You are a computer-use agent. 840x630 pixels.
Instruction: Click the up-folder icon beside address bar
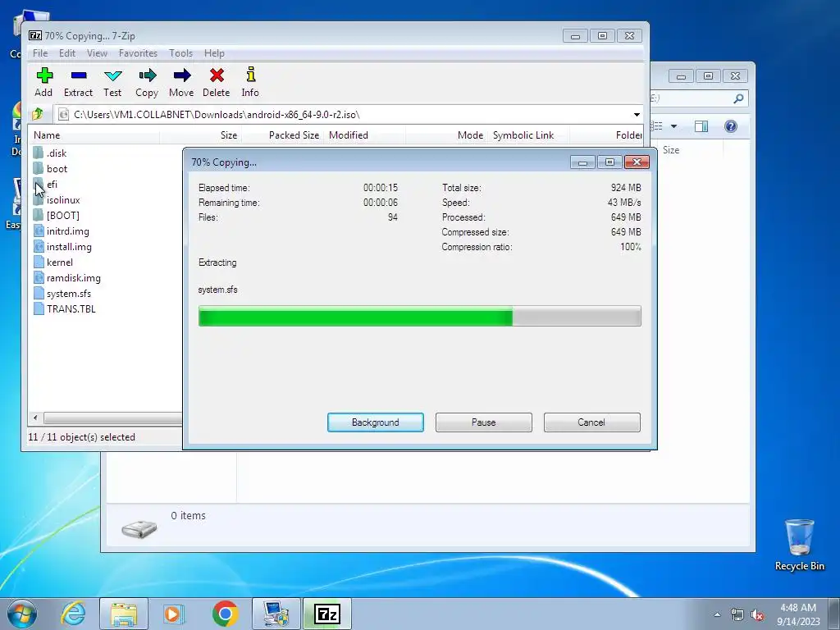38,114
